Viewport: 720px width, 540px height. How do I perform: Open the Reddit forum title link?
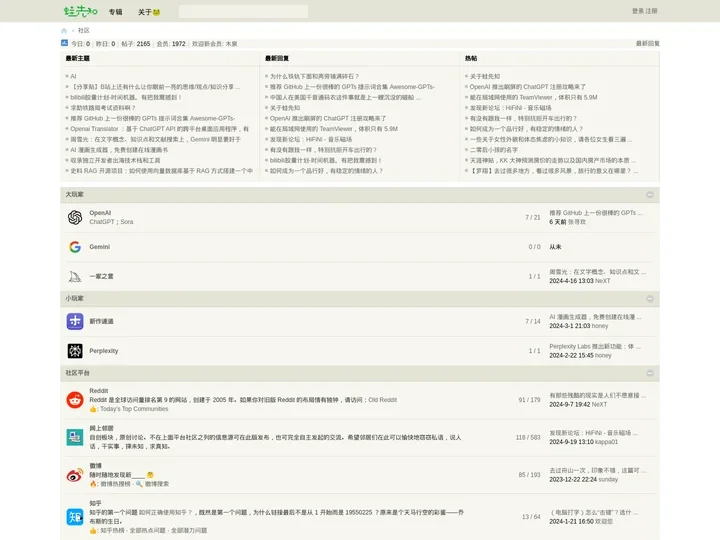[99, 391]
